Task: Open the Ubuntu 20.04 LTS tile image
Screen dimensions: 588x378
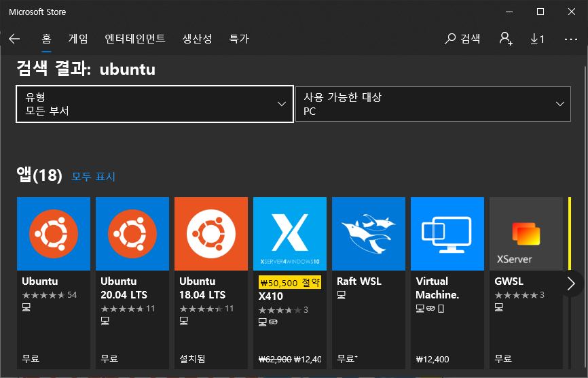Action: point(132,233)
